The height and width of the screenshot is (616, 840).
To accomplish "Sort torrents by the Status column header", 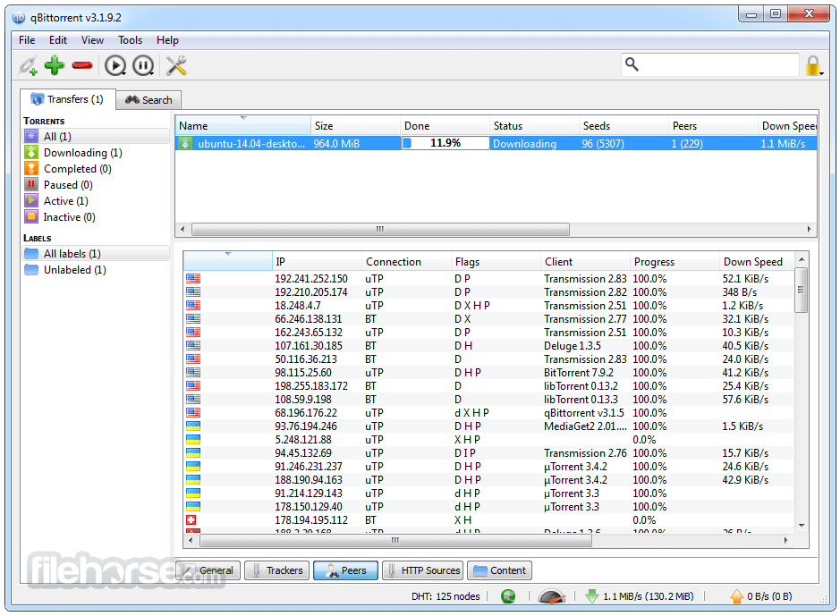I will coord(535,126).
